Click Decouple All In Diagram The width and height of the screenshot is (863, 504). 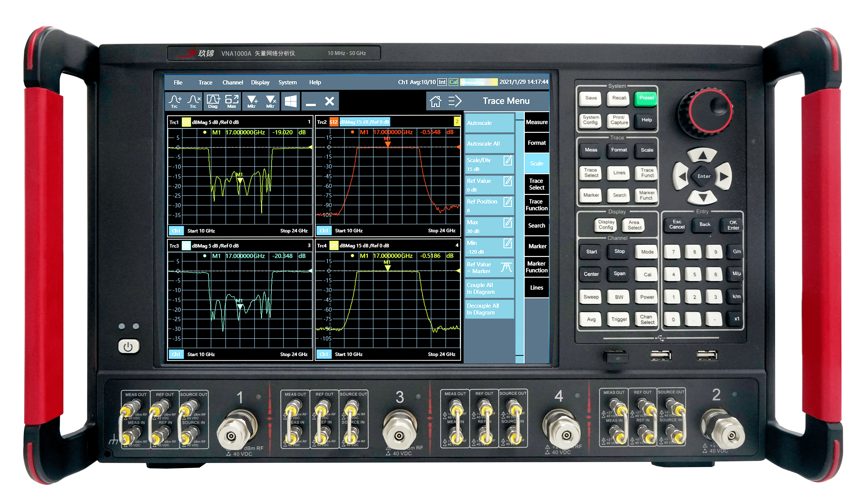(x=489, y=309)
